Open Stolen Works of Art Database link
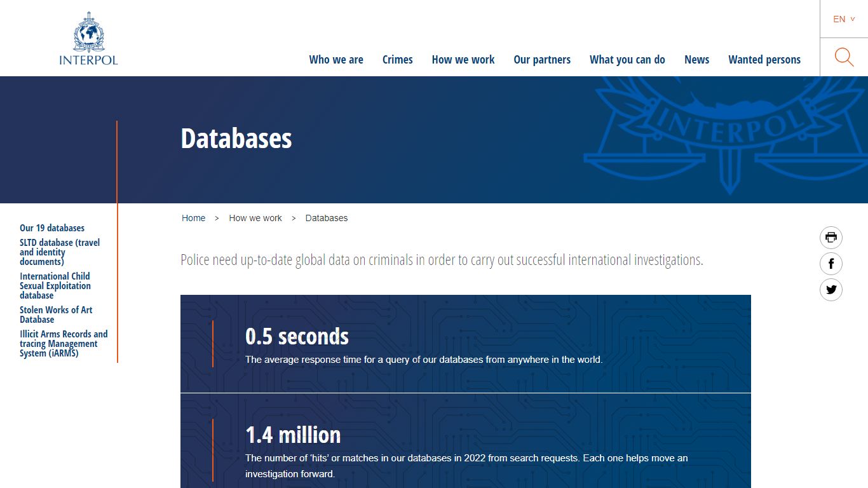This screenshot has height=488, width=868. [x=56, y=315]
